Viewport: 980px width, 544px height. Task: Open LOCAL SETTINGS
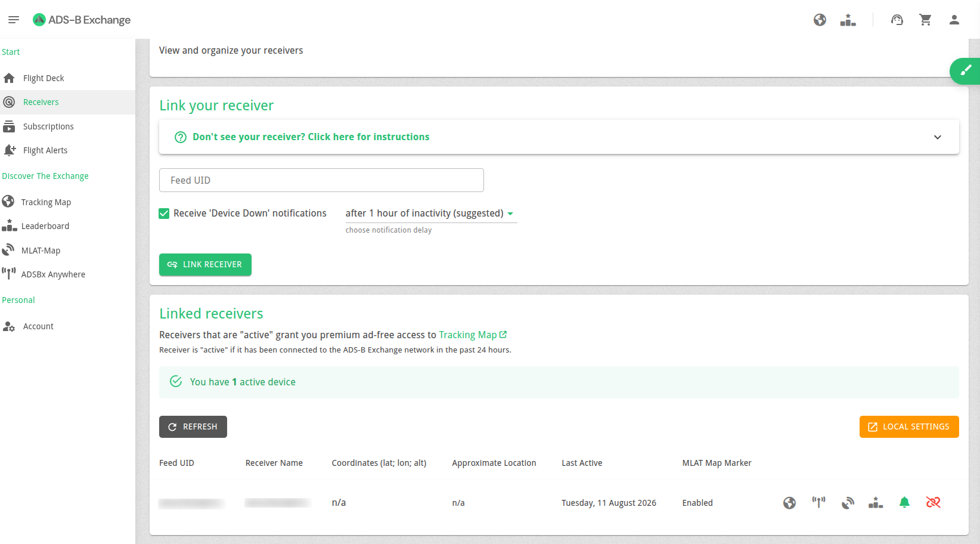909,427
